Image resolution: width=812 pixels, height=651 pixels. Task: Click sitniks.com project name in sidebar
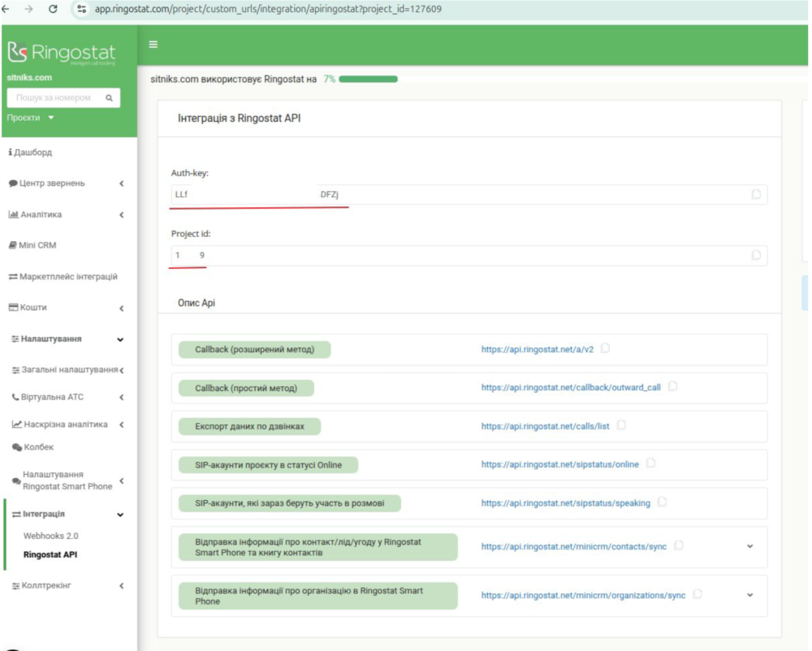coord(29,78)
